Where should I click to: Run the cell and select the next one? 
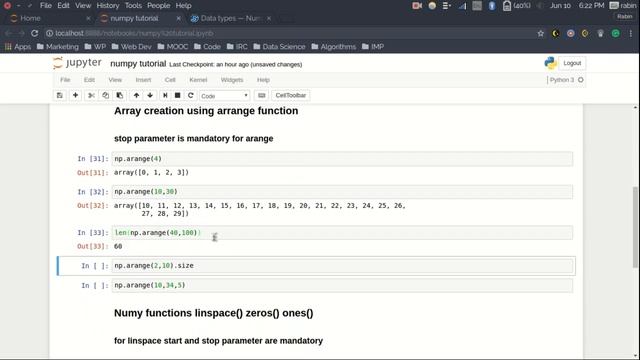click(x=165, y=96)
